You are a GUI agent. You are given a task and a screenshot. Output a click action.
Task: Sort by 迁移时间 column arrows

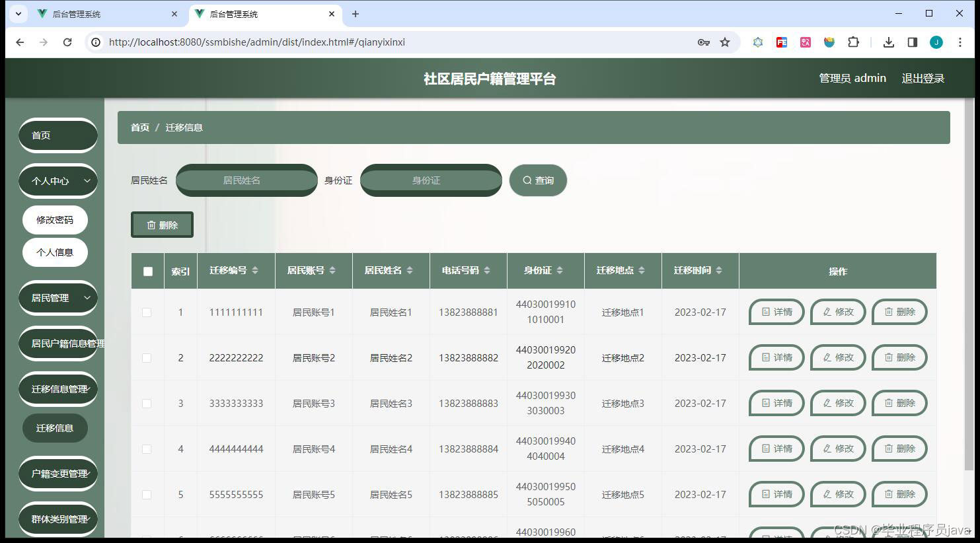coord(719,270)
